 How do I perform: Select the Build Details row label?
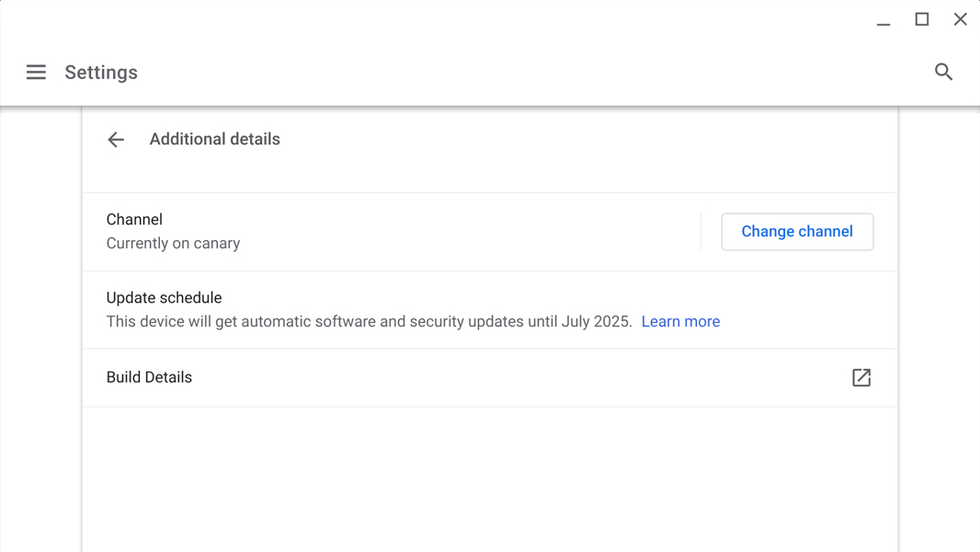tap(149, 377)
